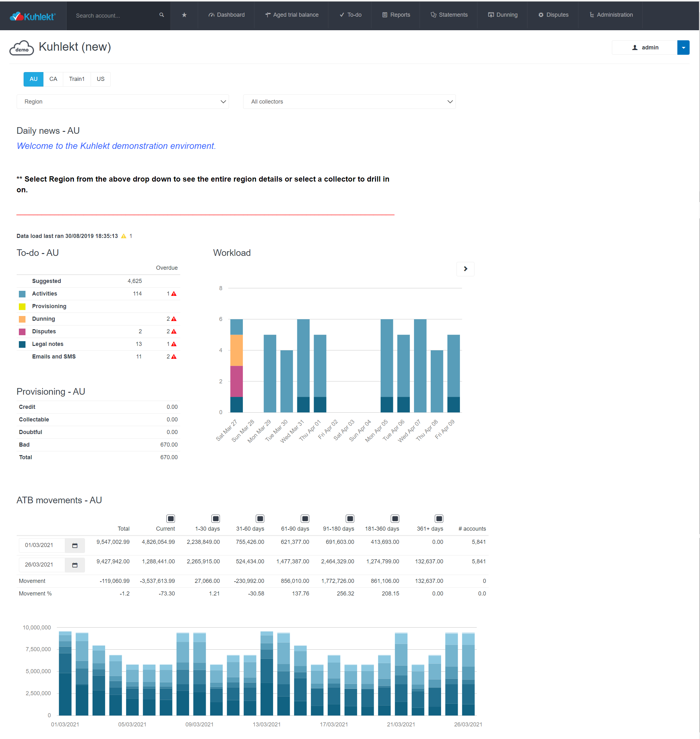Toggle the 361+ days column checkbox
The height and width of the screenshot is (739, 700).
pyautogui.click(x=439, y=518)
